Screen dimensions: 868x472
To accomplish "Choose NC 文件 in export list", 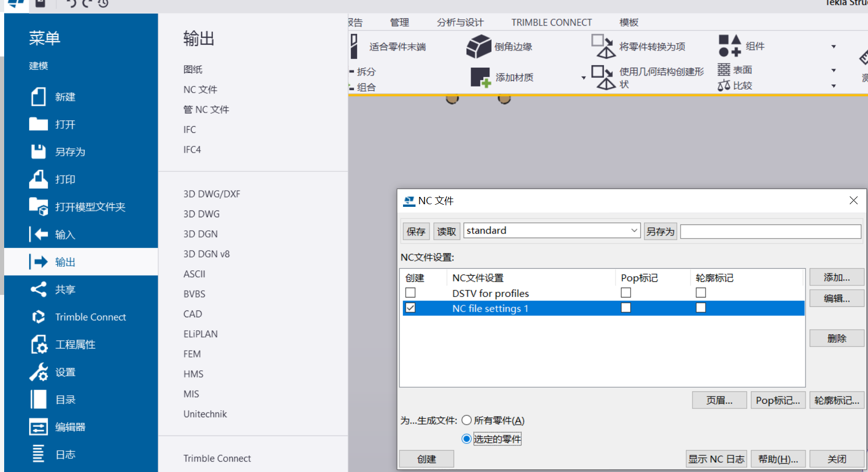I will click(200, 90).
